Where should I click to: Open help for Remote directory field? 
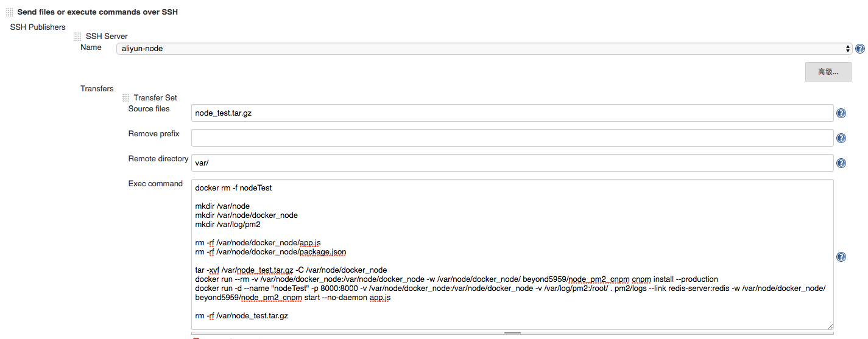[x=841, y=163]
